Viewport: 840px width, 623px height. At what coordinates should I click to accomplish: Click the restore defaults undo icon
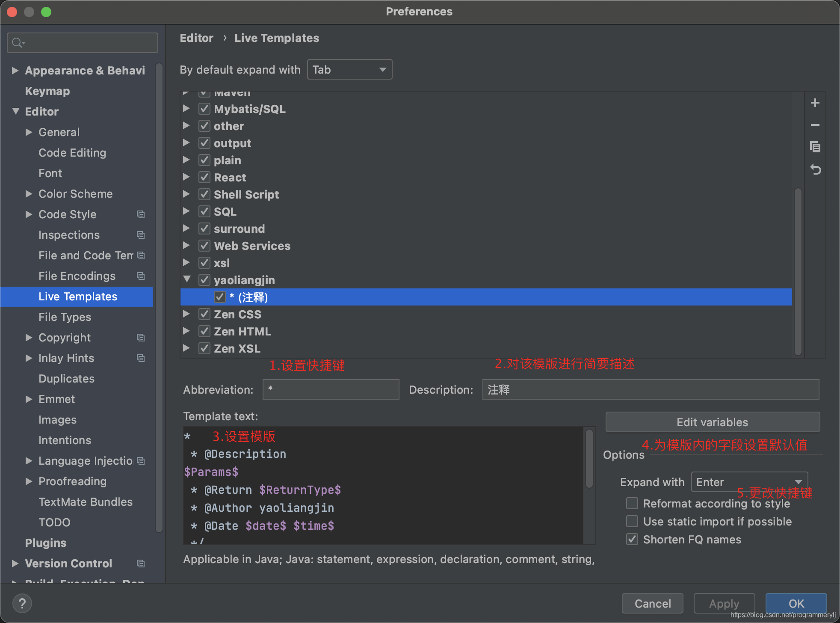pos(815,170)
